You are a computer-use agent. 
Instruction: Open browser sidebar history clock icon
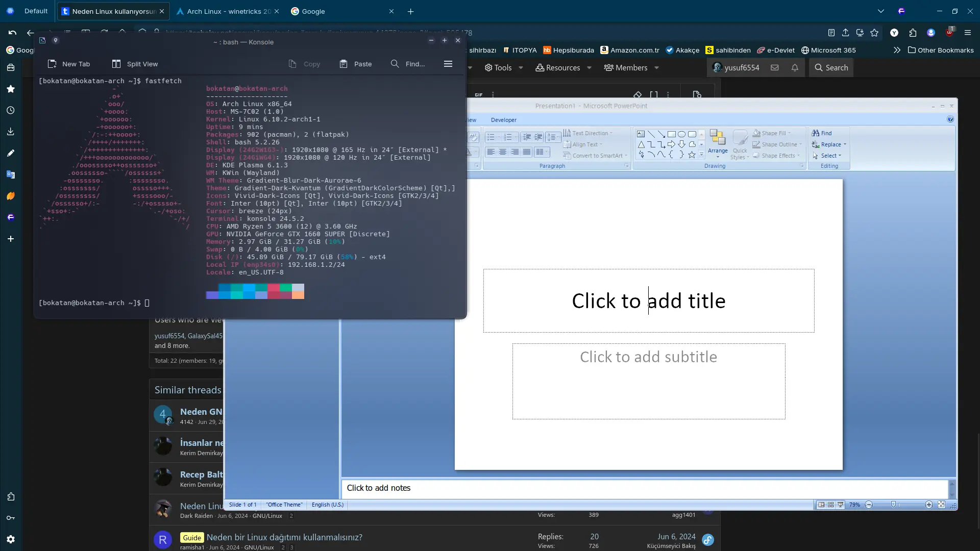click(x=11, y=110)
